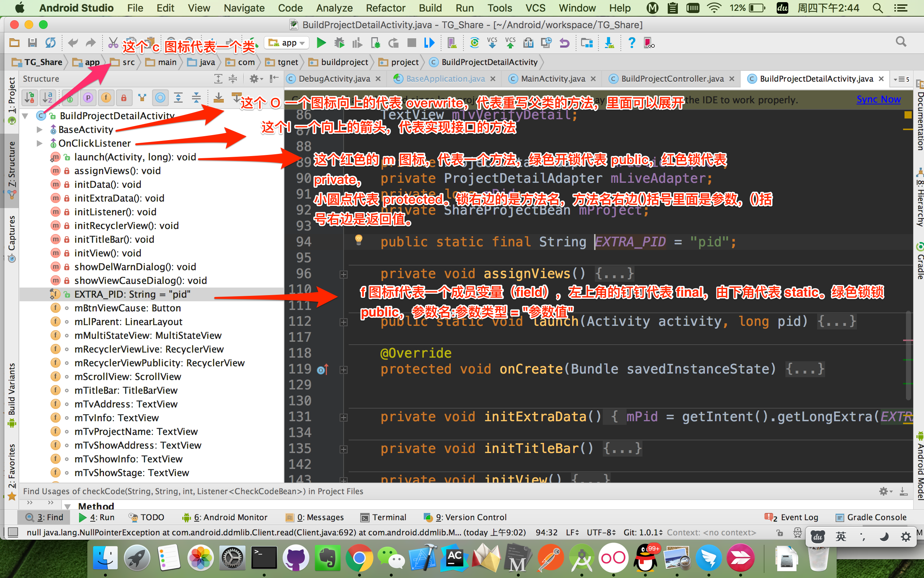Open Structure panel gear settings dropdown
This screenshot has height=578, width=924.
tap(256, 79)
